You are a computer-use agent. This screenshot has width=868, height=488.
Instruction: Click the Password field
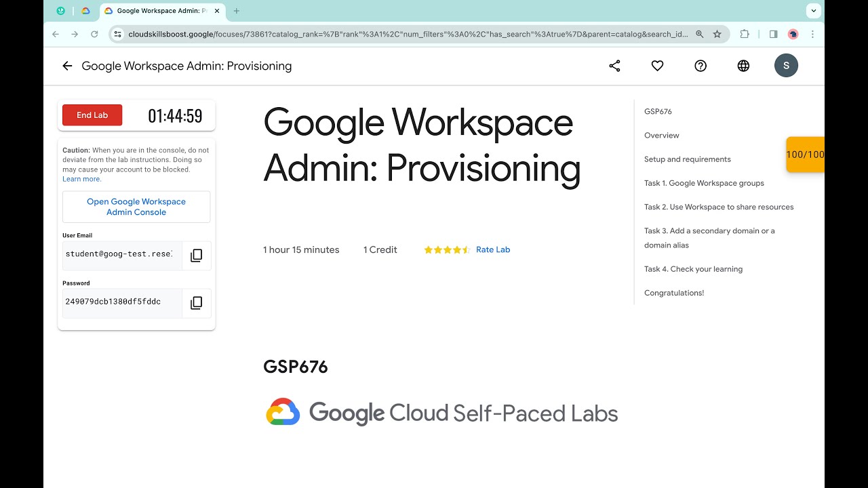[122, 302]
